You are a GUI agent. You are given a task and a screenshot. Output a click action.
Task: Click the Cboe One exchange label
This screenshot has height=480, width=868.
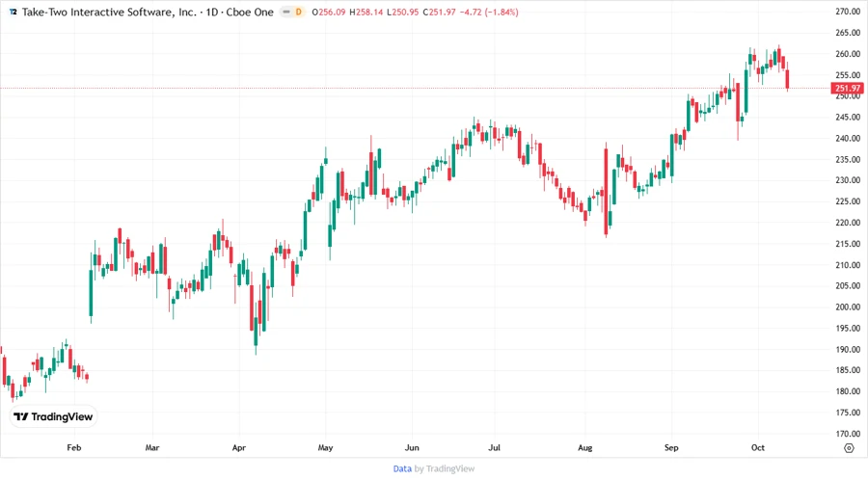[x=250, y=12]
